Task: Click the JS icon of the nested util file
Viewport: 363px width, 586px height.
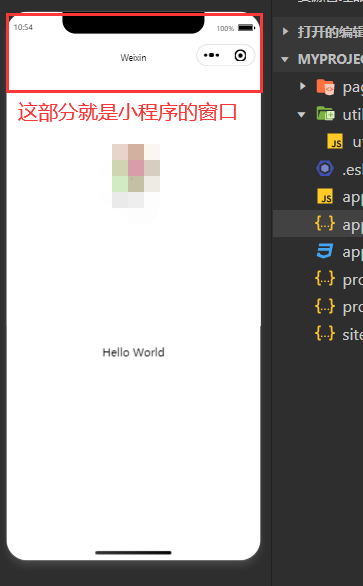Action: (335, 141)
